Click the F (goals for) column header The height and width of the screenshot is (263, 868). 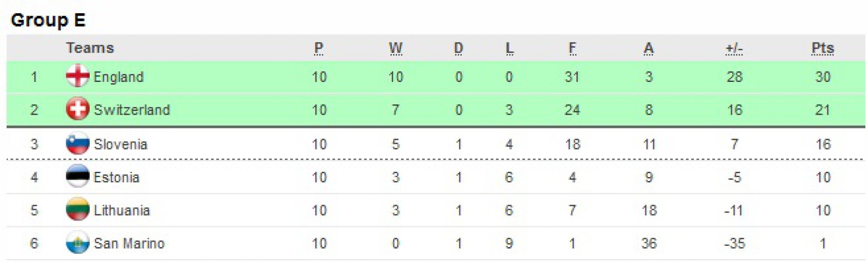pos(572,48)
